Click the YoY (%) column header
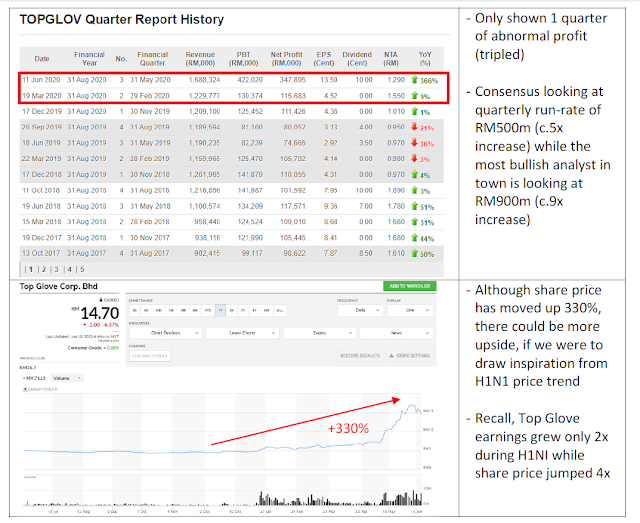640x523 pixels. click(x=425, y=59)
